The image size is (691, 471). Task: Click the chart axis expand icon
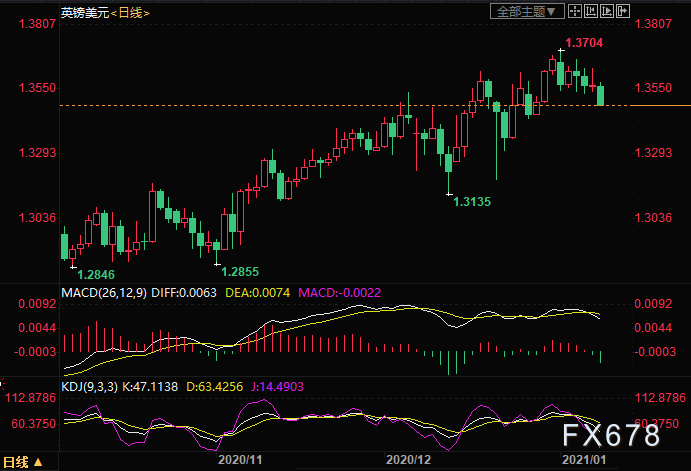tap(606, 11)
